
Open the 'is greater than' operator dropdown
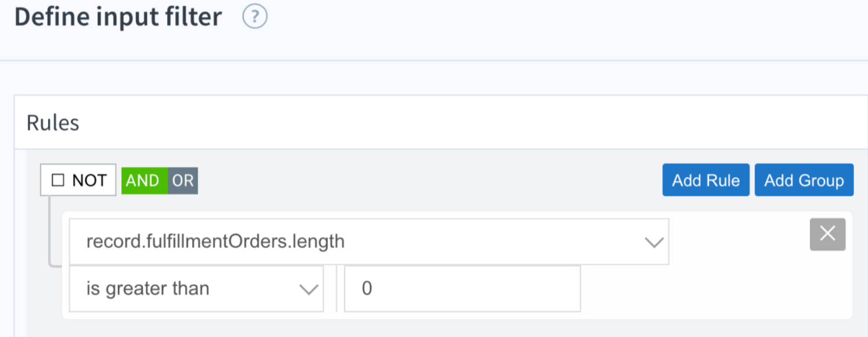click(x=196, y=289)
